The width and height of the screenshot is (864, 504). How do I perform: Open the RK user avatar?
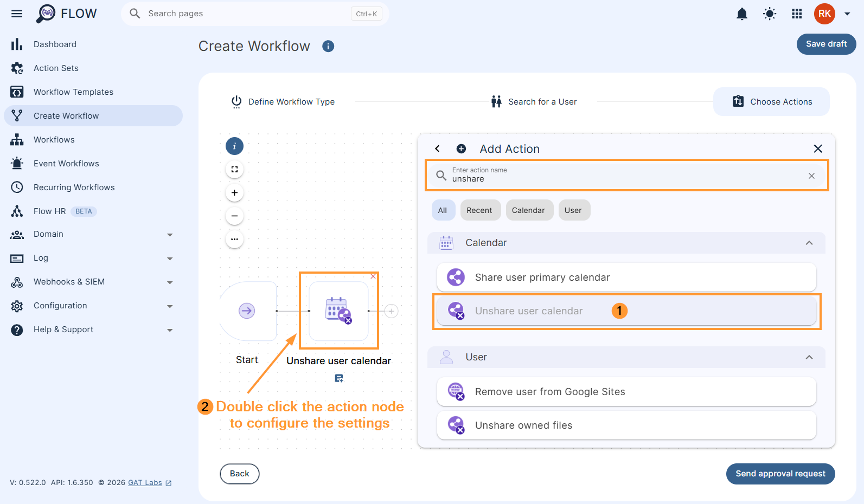pos(824,14)
